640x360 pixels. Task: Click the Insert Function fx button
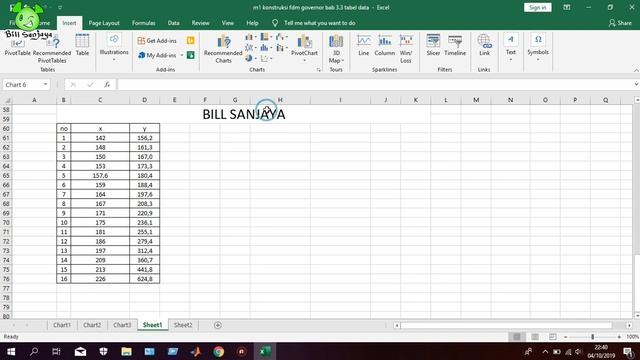click(107, 84)
